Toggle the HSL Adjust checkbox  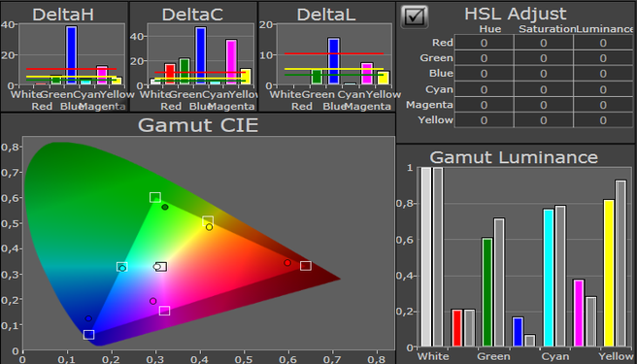tap(415, 17)
